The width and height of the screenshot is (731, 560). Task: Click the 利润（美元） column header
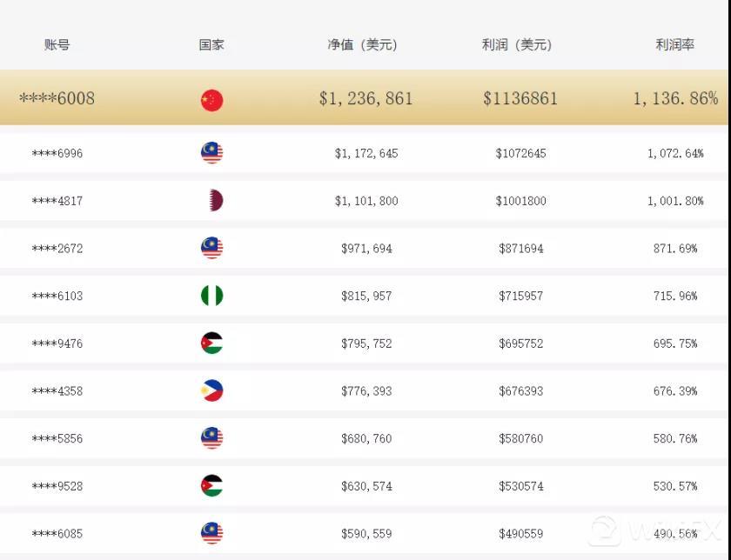click(517, 44)
